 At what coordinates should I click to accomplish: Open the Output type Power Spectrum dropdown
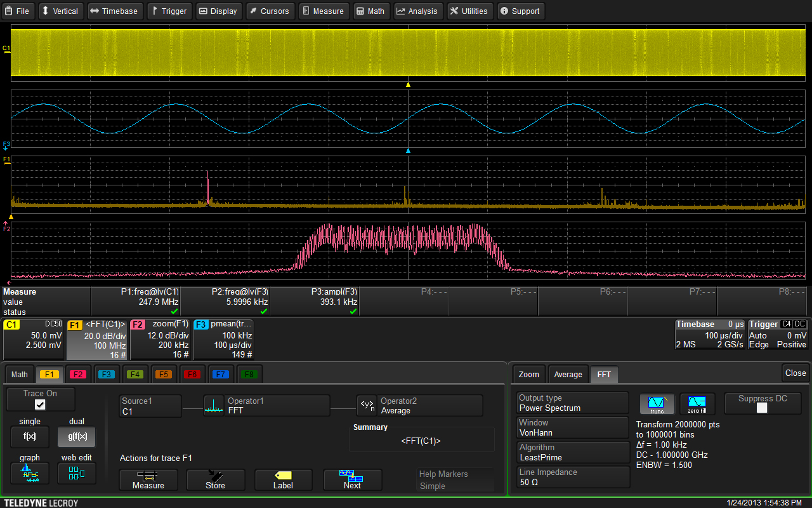point(573,403)
